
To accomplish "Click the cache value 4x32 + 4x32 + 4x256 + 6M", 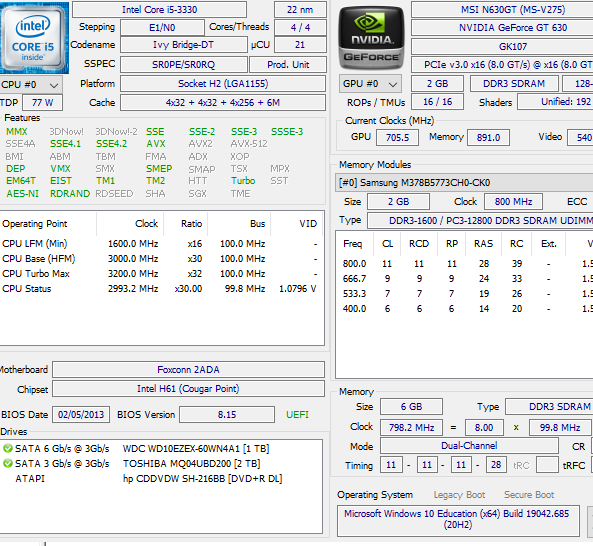I will pyautogui.click(x=223, y=102).
